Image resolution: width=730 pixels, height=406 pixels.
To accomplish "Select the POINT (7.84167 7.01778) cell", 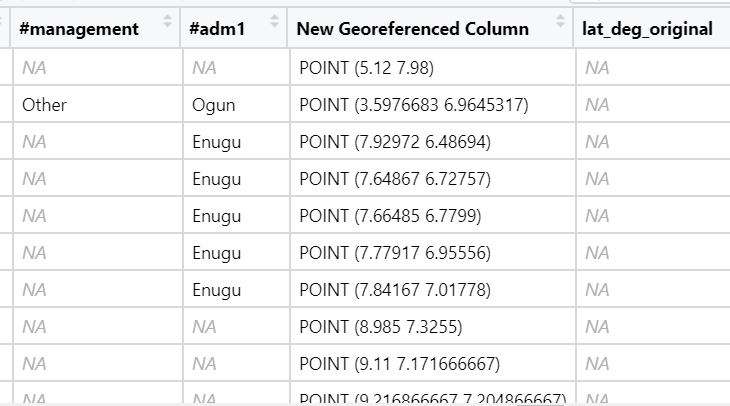I will 394,290.
